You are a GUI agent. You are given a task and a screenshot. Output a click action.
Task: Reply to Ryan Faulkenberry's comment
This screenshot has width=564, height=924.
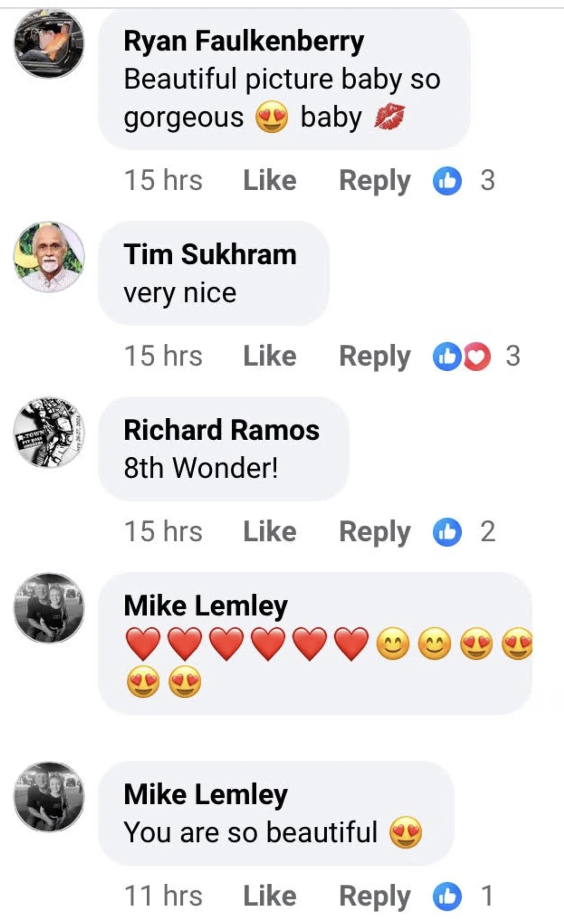tap(375, 181)
